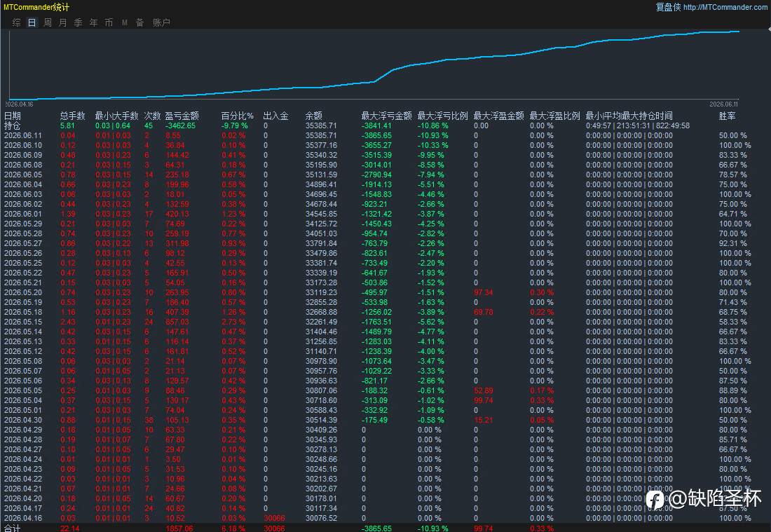Image resolution: width=771 pixels, height=532 pixels.
Task: Click the 最大浮亏比例 column header
Action: [x=442, y=116]
